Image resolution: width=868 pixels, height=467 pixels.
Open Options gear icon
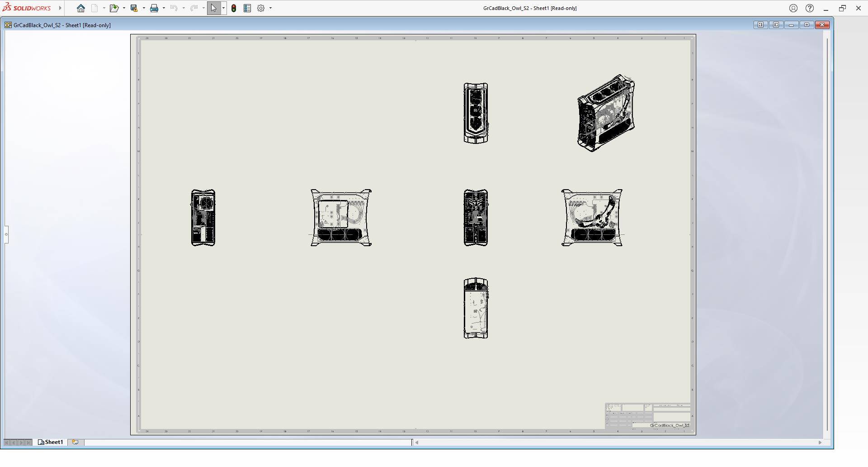[x=261, y=8]
